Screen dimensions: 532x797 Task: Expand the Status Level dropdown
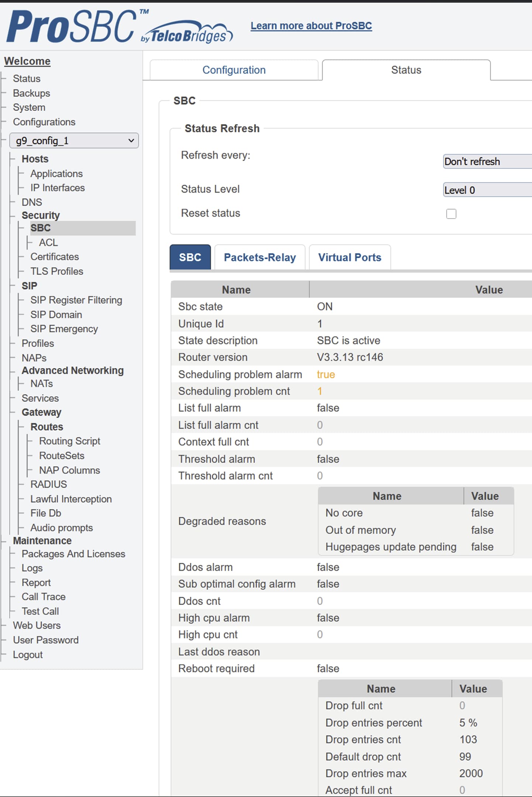click(487, 190)
